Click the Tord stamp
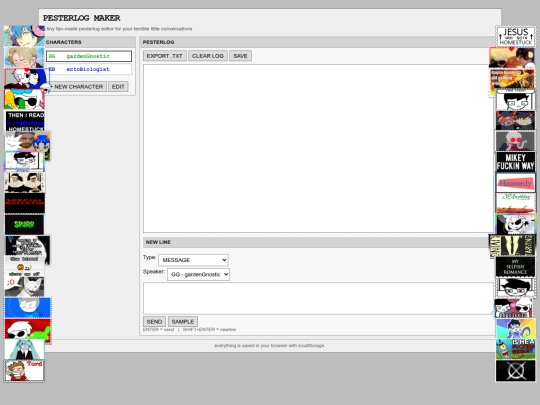The height and width of the screenshot is (405, 540). pyautogui.click(x=24, y=371)
